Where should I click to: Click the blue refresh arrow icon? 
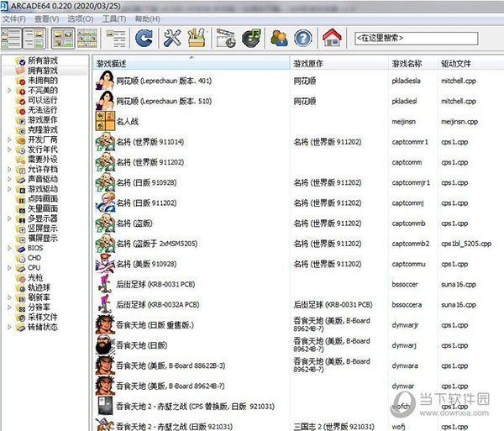[x=144, y=39]
